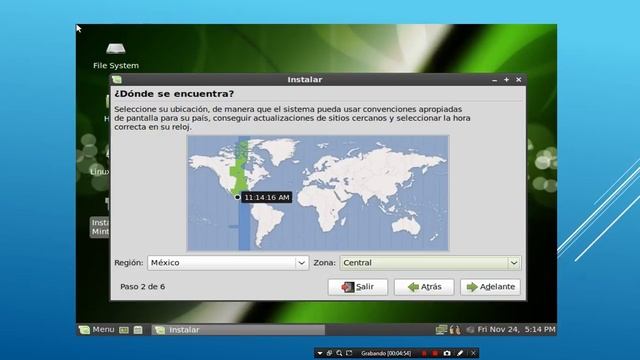The height and width of the screenshot is (360, 640).
Task: Click the location marker on the world map
Action: pos(238,197)
